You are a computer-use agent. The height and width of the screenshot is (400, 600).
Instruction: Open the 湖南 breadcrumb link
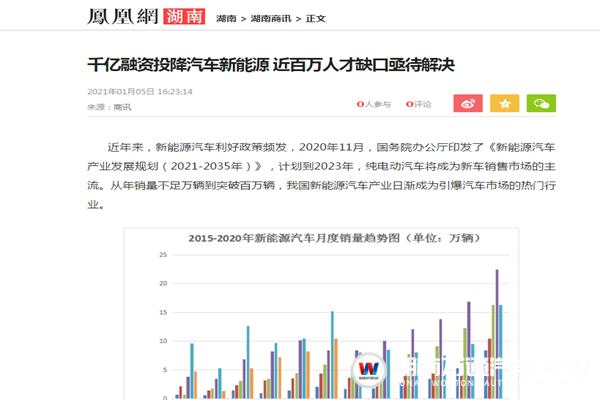226,18
